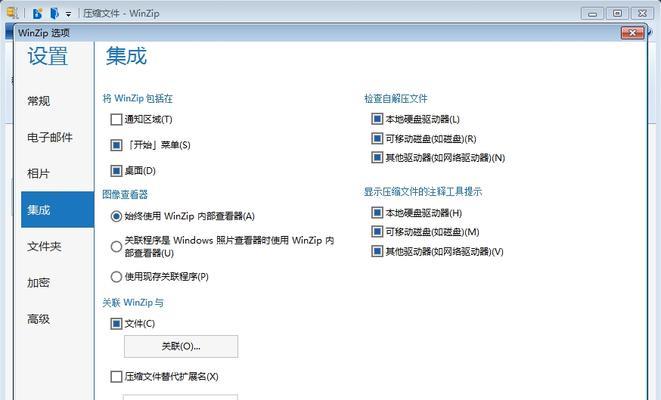The image size is (661, 400).
Task: Select 始终使用 WinZip 内部查看器(A) radio
Action: point(116,216)
